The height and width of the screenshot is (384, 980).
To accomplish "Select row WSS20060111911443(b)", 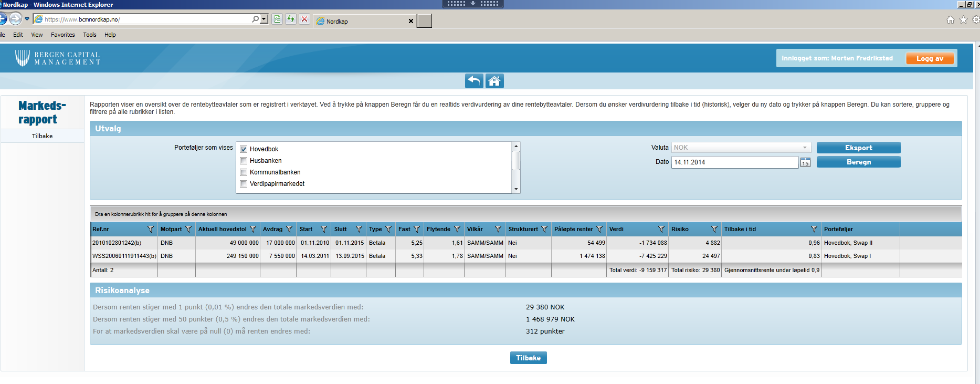I will 525,256.
